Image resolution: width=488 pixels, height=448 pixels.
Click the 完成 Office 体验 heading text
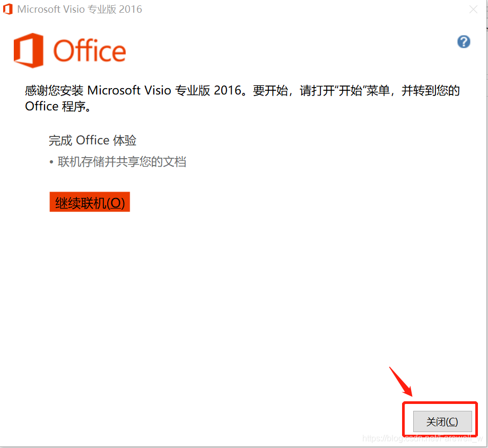[92, 141]
